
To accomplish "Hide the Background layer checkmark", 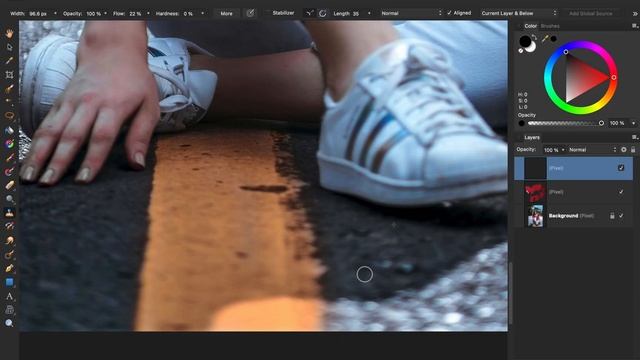I will coord(621,216).
